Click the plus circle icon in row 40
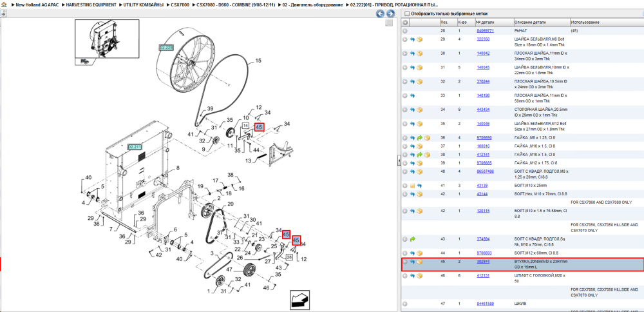The width and height of the screenshot is (644, 312). tap(405, 171)
